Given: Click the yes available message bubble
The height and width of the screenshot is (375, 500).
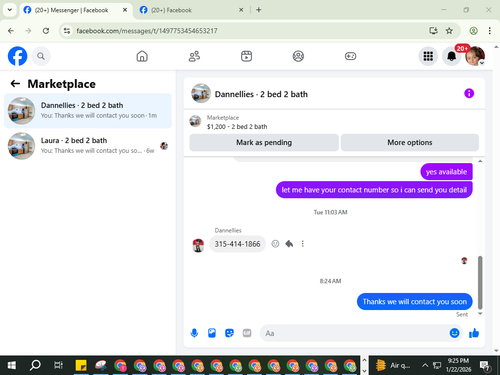Looking at the screenshot, I should point(446,172).
